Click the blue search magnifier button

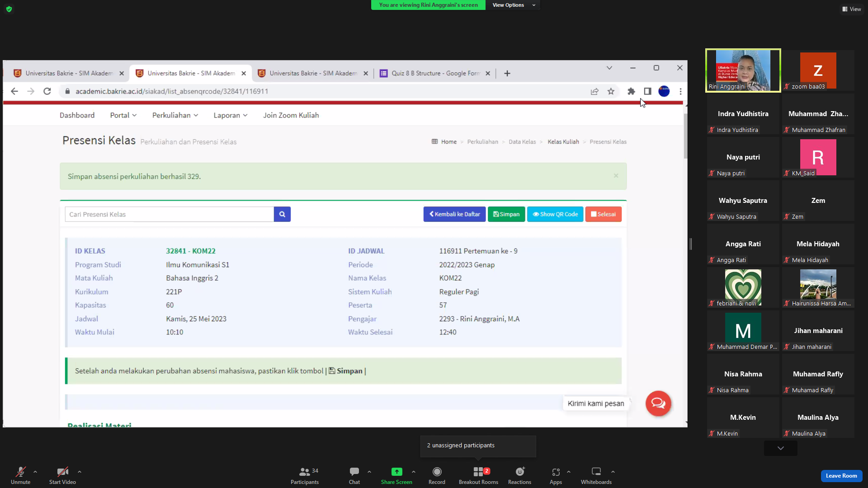tap(282, 214)
